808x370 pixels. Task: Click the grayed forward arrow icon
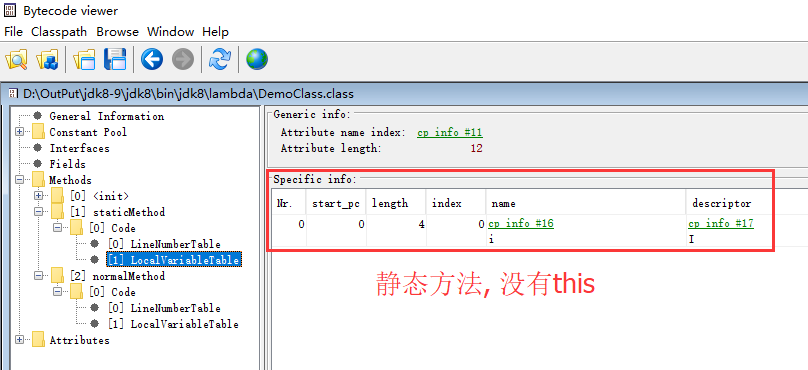[182, 60]
